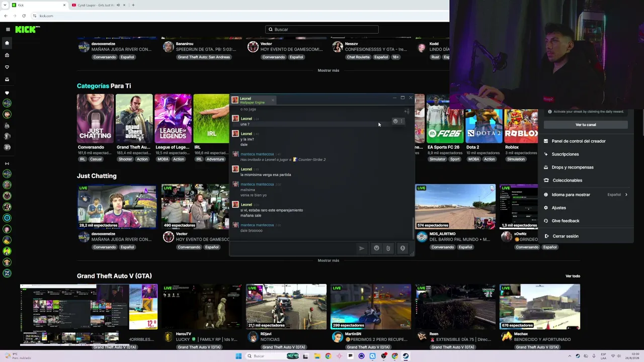Open HerouTV channel avatar
This screenshot has height=362, width=644.
click(x=169, y=336)
